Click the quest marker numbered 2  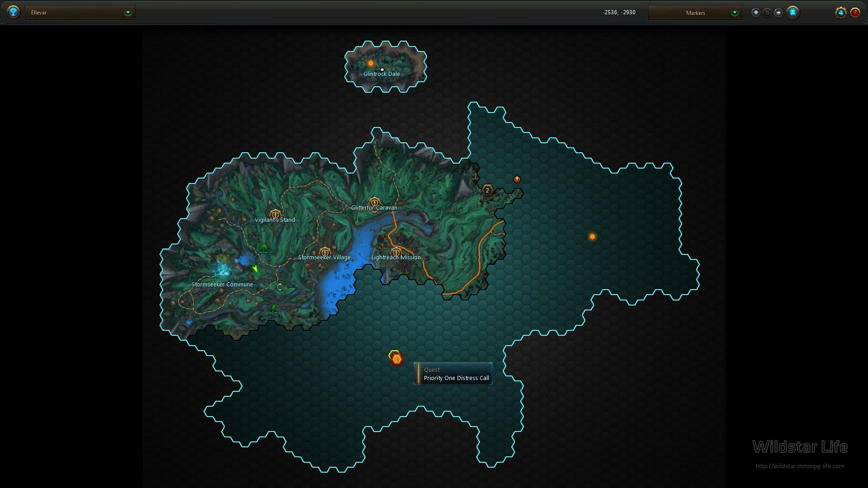(487, 191)
